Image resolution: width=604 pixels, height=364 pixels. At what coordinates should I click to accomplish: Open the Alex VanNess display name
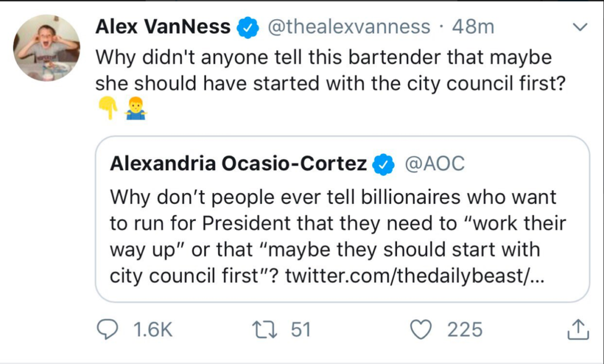point(163,27)
